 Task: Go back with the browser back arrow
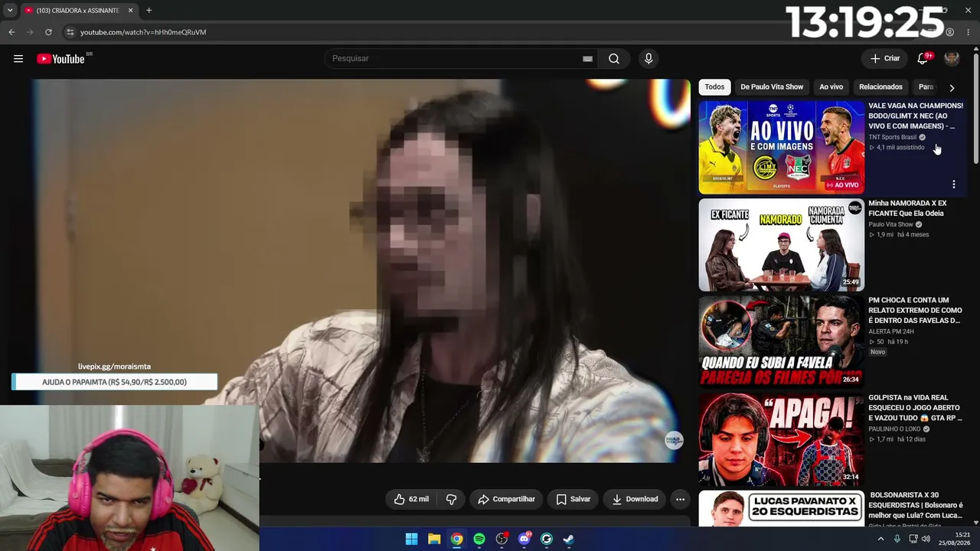click(11, 32)
